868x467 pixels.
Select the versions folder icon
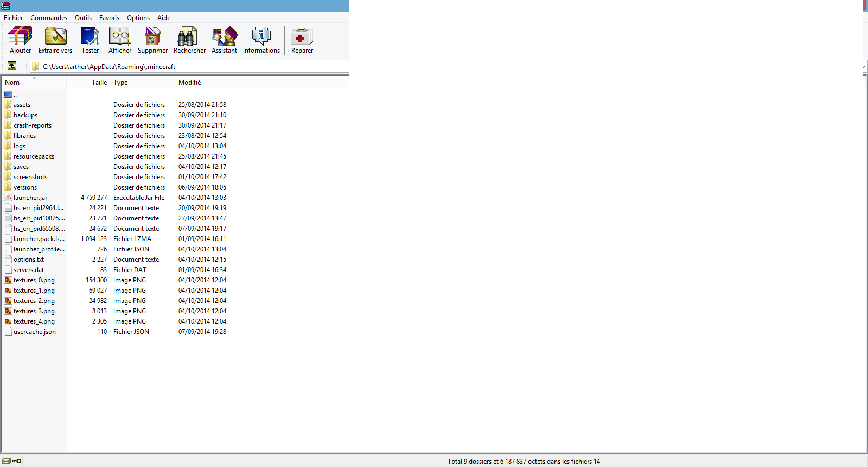coord(8,187)
